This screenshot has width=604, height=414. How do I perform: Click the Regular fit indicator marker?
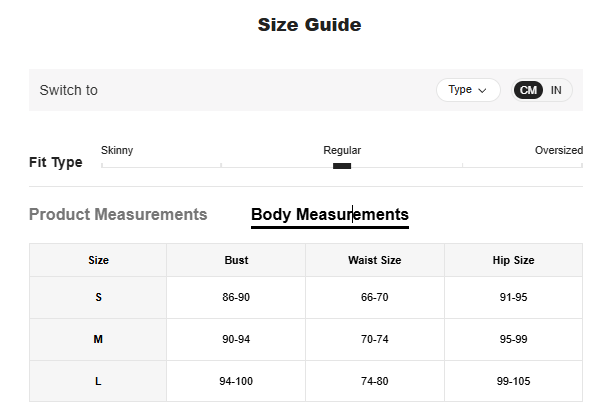(342, 166)
